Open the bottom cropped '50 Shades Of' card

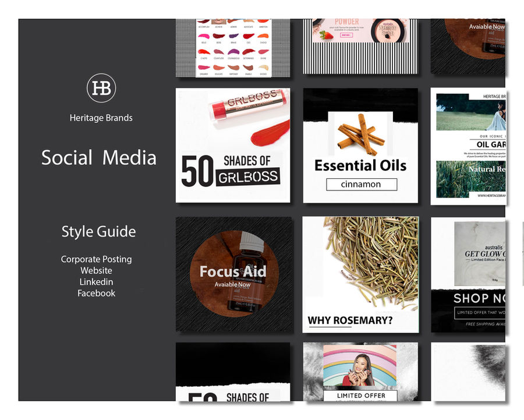click(233, 372)
